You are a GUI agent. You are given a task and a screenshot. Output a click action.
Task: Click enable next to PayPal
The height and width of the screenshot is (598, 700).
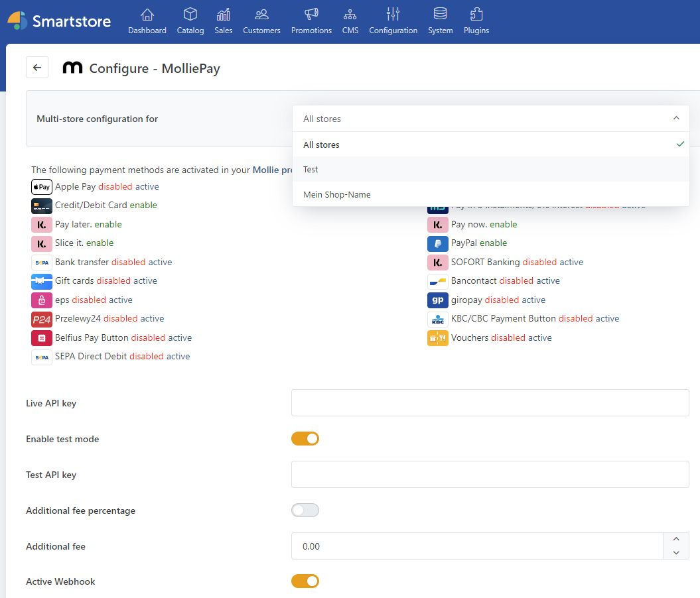pyautogui.click(x=493, y=243)
